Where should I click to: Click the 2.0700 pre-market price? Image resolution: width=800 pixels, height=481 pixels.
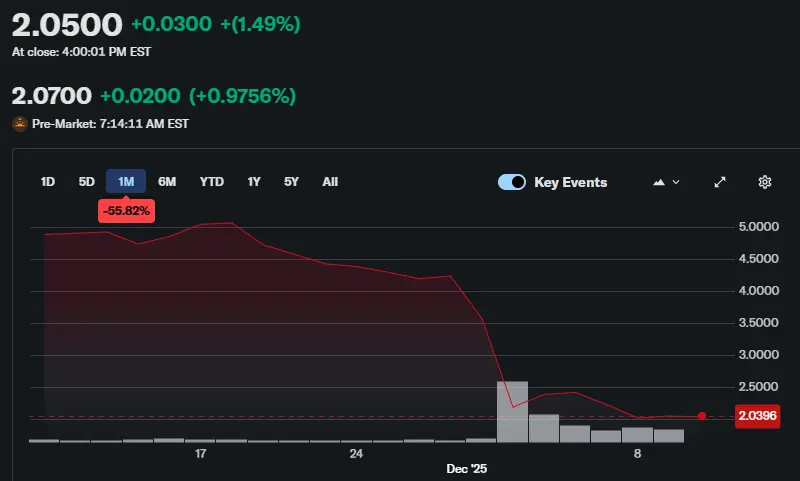tap(52, 96)
